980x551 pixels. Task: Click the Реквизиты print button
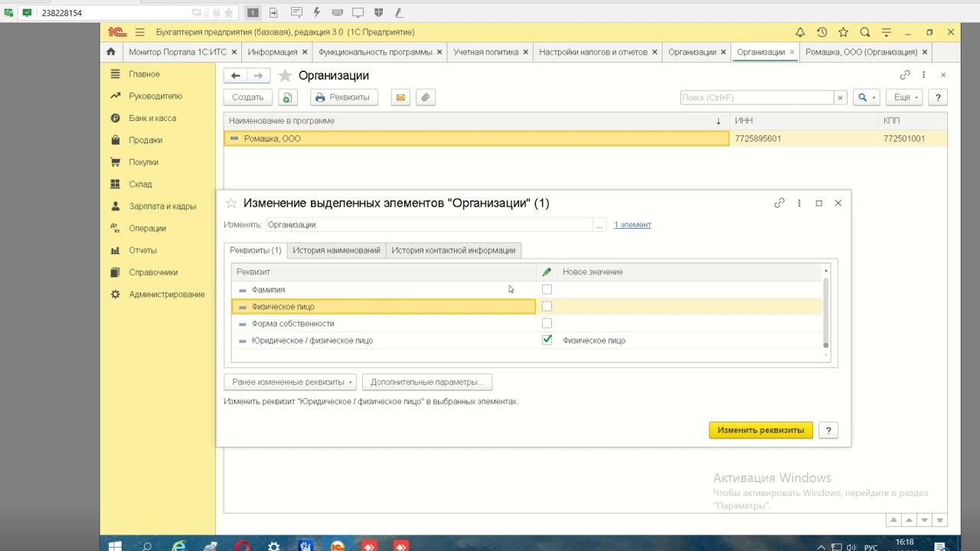click(344, 97)
